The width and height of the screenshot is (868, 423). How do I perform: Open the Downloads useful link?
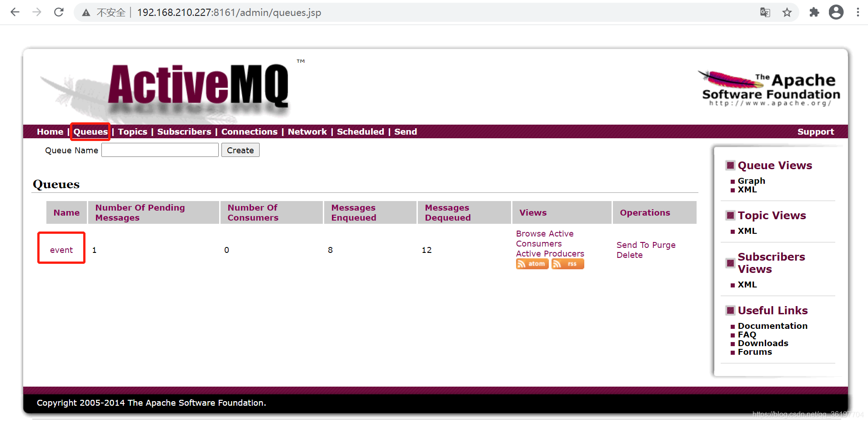click(x=763, y=343)
